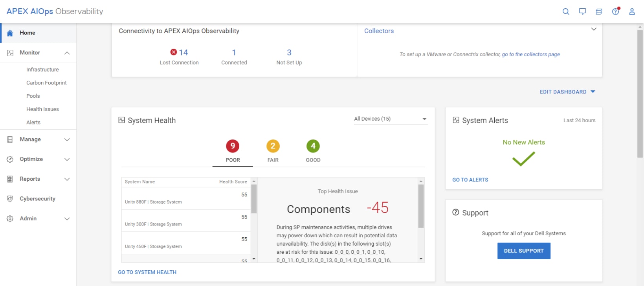Open Alerts in the sidebar menu
The width and height of the screenshot is (644, 286).
(x=33, y=123)
